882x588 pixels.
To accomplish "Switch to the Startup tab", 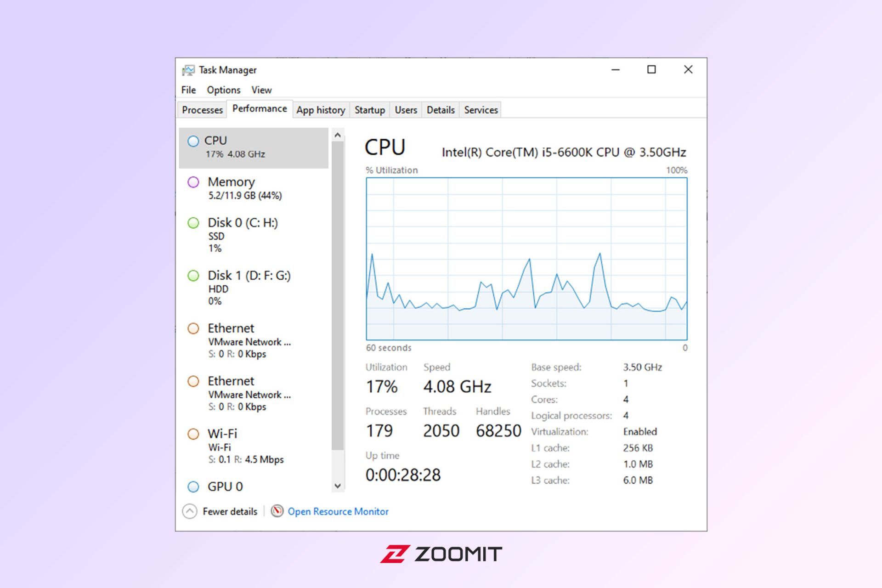I will tap(370, 110).
